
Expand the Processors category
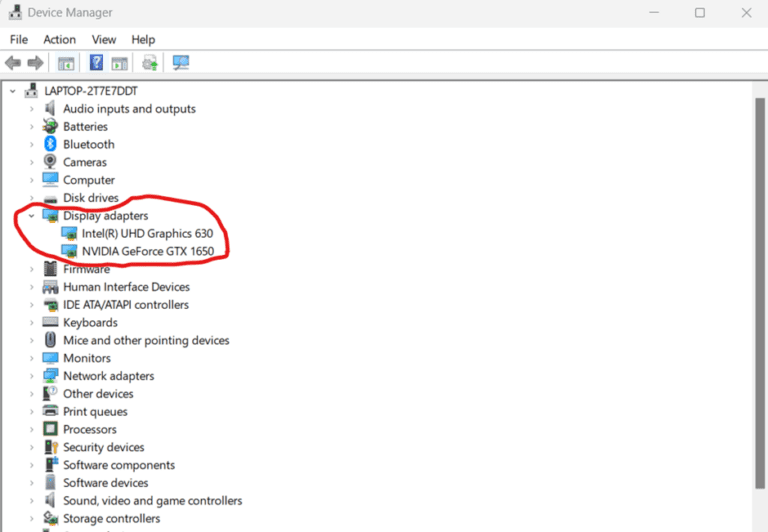(x=32, y=430)
